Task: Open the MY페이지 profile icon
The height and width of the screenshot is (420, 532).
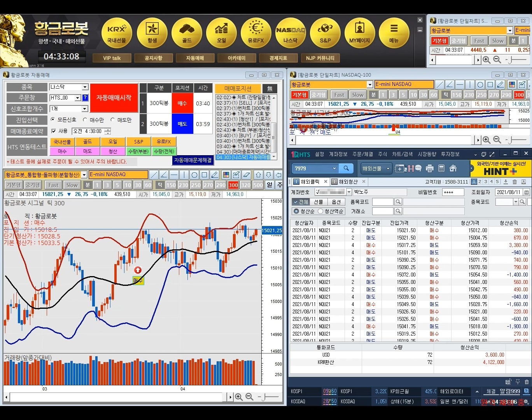Action: 360,33
